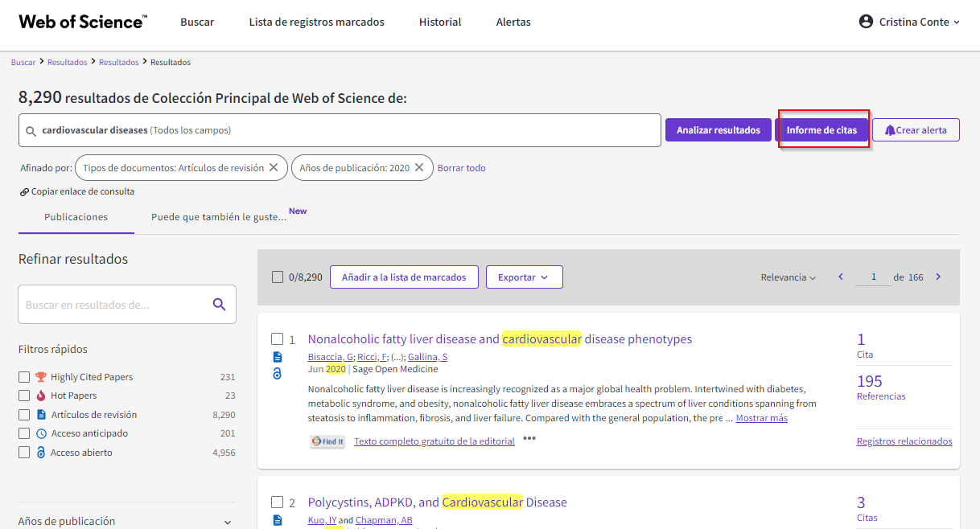Click the Buscar breadcrumb link
Viewport: 980px width, 529px height.
pos(23,62)
